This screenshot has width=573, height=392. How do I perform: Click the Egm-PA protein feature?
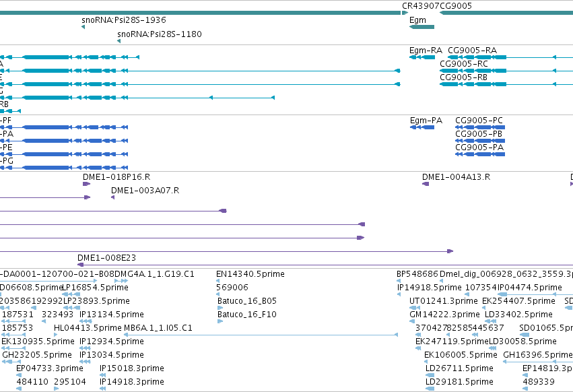[422, 127]
